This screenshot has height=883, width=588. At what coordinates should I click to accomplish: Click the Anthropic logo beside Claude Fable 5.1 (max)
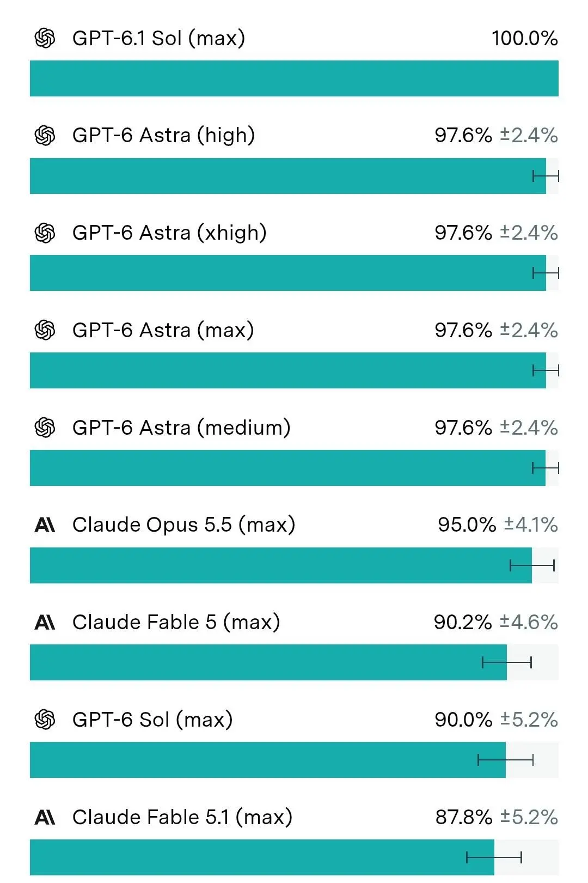point(45,817)
